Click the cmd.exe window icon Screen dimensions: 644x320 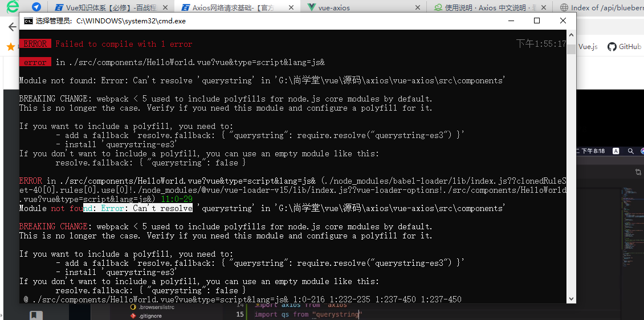point(28,21)
